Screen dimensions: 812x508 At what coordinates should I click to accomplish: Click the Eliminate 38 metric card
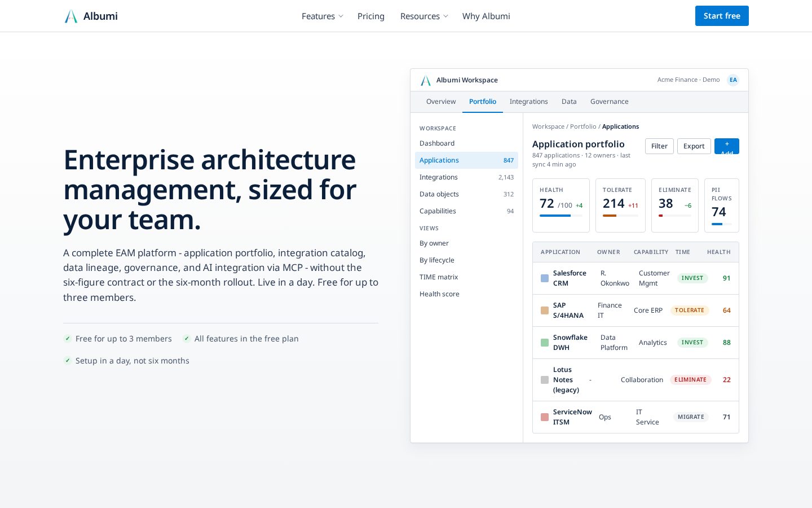tap(675, 205)
